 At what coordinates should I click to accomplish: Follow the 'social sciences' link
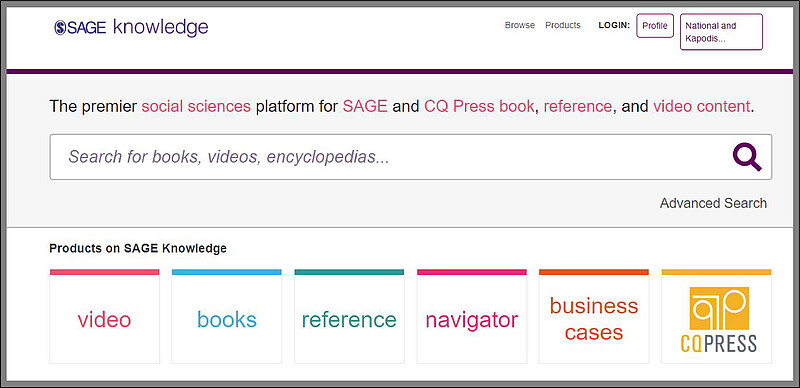pyautogui.click(x=196, y=107)
